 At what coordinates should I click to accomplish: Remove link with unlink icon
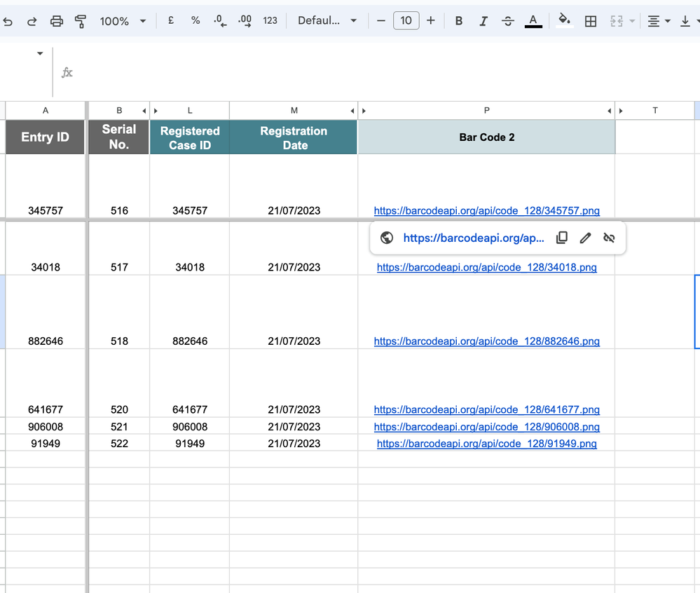pos(609,238)
